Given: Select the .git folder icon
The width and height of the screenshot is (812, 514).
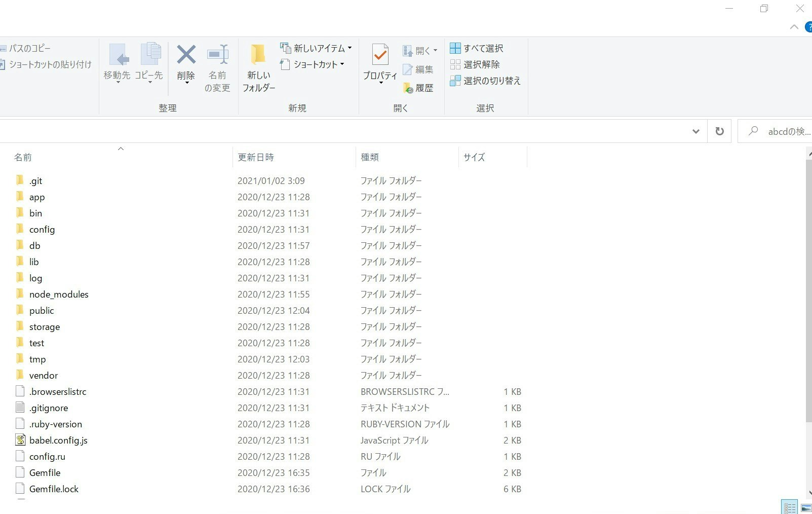Looking at the screenshot, I should 20,180.
